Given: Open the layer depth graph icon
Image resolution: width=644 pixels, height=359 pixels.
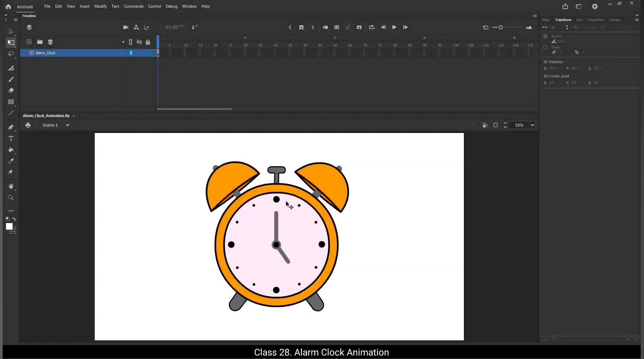Looking at the screenshot, I should [x=147, y=27].
